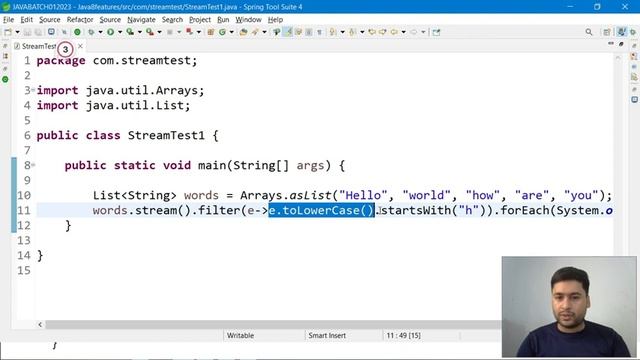This screenshot has width=640, height=360.
Task: Select the Java perspective button
Action: point(622,32)
